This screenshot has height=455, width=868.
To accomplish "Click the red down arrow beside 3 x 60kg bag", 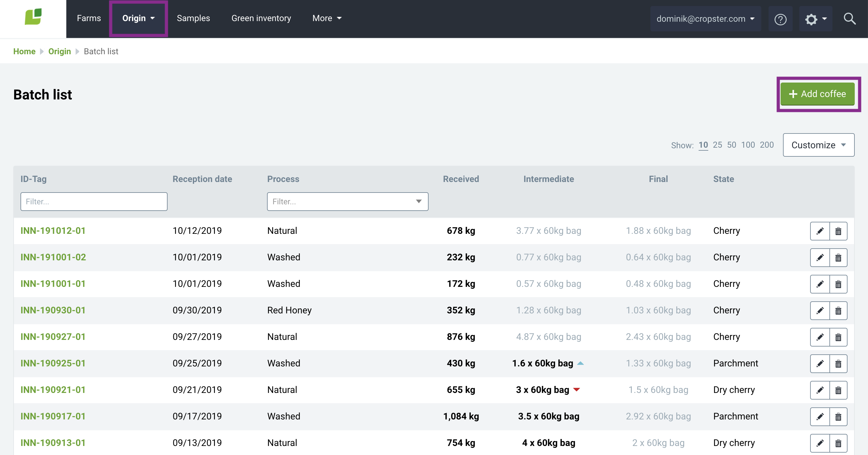I will pyautogui.click(x=577, y=390).
